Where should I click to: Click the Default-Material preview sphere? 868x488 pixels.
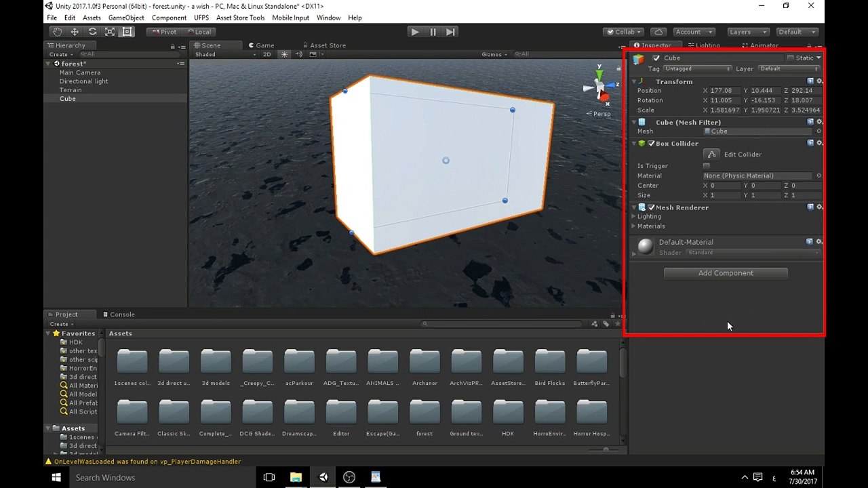pyautogui.click(x=646, y=246)
